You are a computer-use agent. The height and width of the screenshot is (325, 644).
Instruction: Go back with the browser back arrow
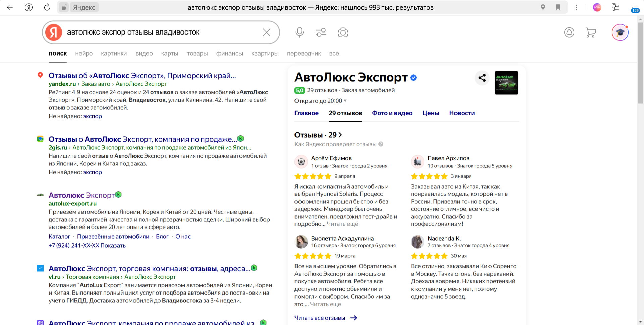click(10, 7)
